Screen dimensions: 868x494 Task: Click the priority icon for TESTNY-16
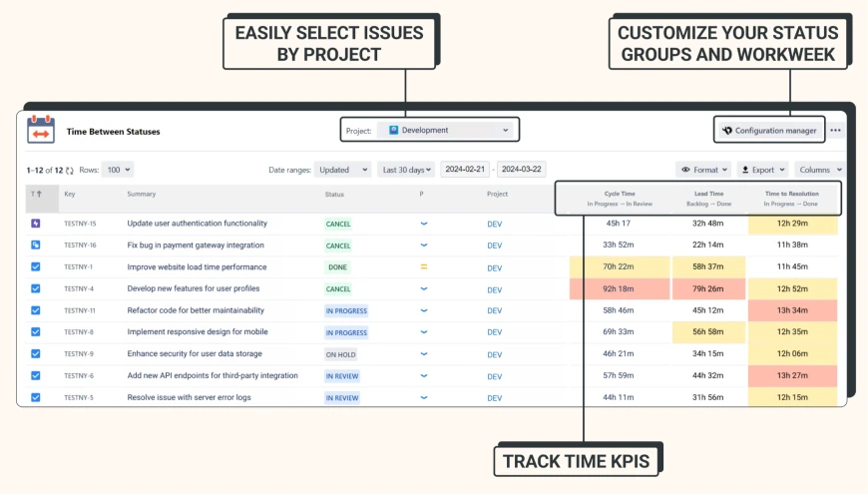(423, 245)
